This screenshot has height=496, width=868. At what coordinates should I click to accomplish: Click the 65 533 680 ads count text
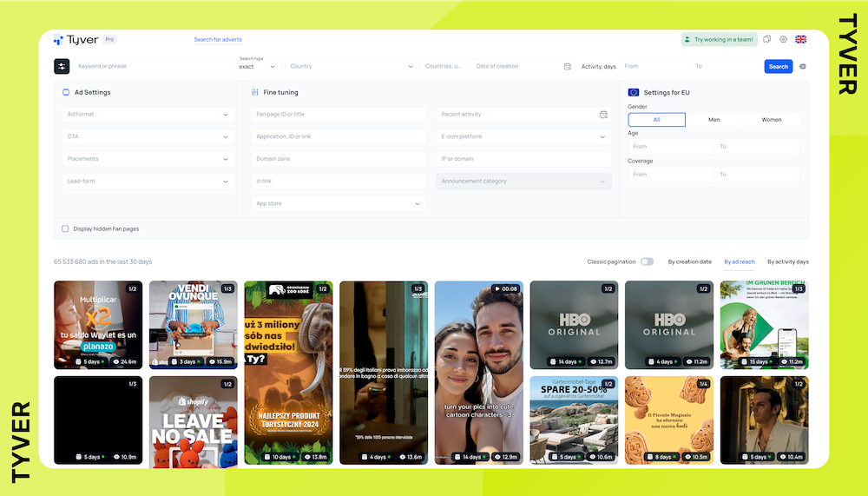[103, 261]
